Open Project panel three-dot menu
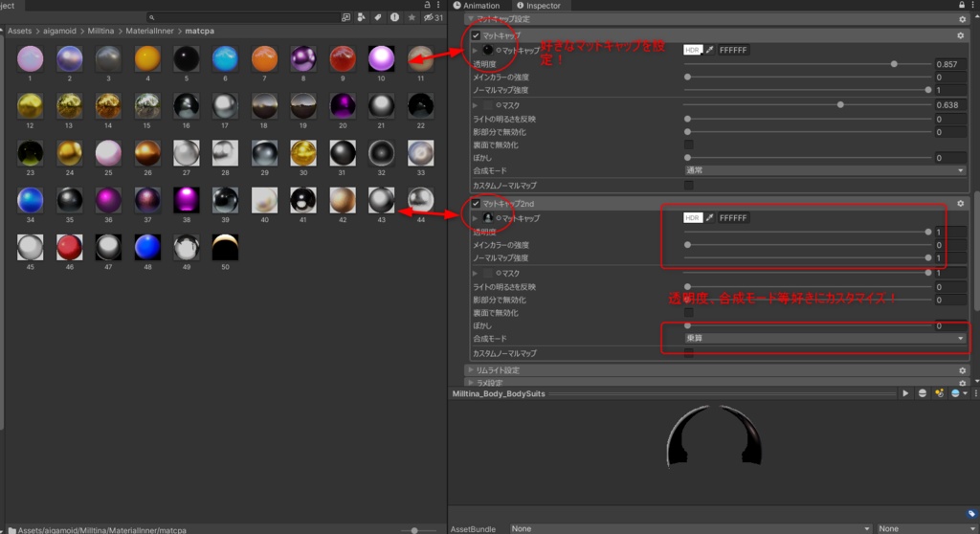Viewport: 980px width, 534px height. (x=438, y=5)
